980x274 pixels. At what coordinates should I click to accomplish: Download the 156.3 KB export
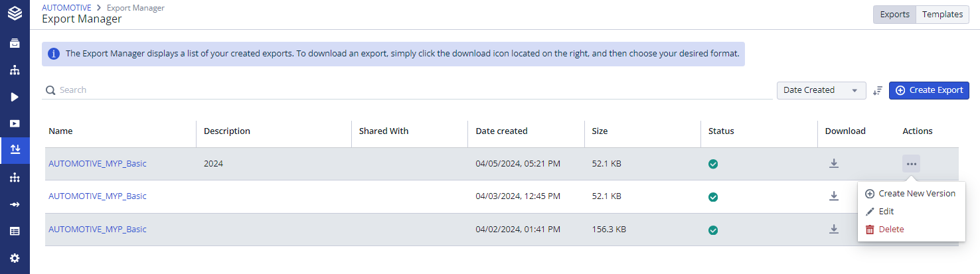pyautogui.click(x=834, y=229)
